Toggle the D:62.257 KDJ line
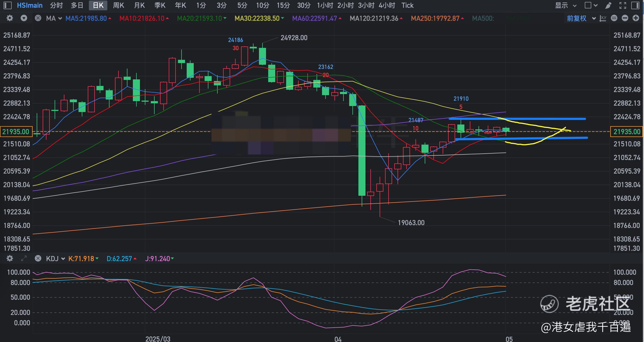644x342 pixels. point(121,258)
